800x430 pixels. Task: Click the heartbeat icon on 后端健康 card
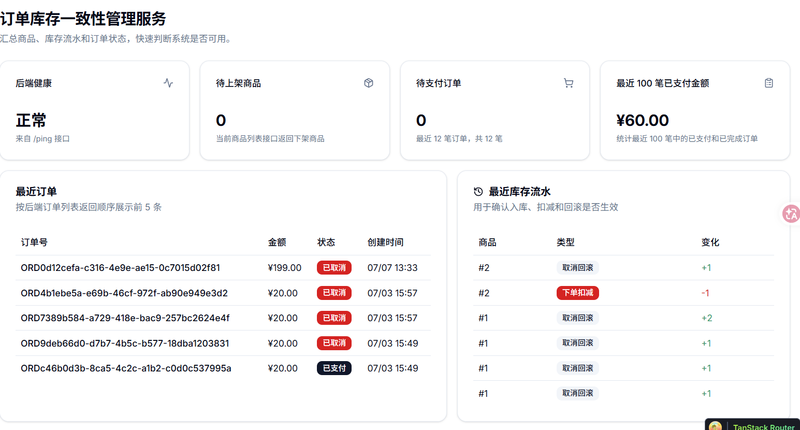tap(168, 83)
